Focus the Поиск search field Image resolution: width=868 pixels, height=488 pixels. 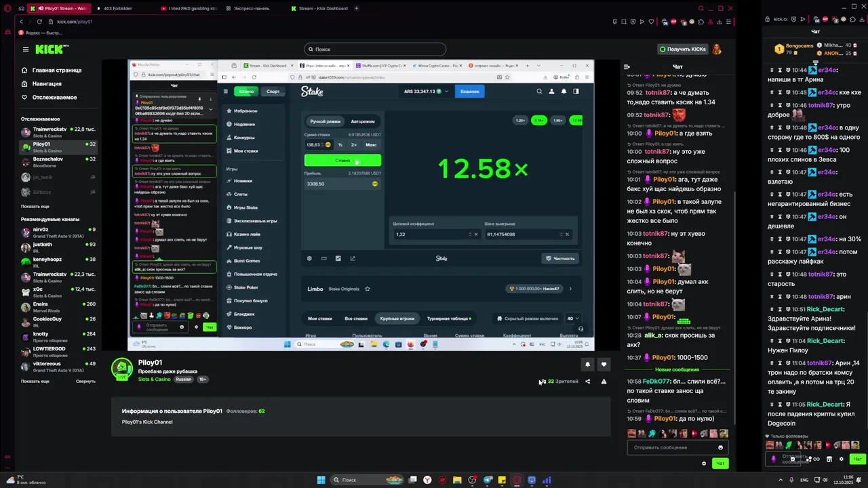[375, 49]
